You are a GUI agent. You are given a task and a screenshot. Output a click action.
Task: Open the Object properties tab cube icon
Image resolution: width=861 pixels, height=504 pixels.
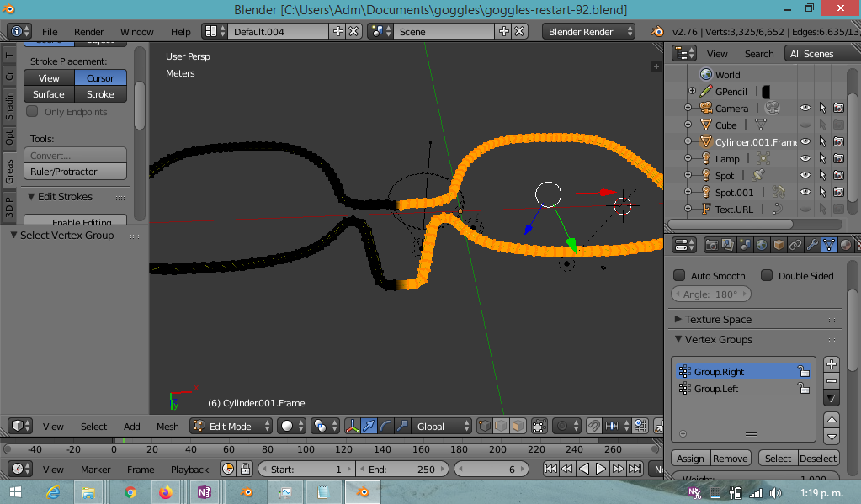click(x=779, y=245)
